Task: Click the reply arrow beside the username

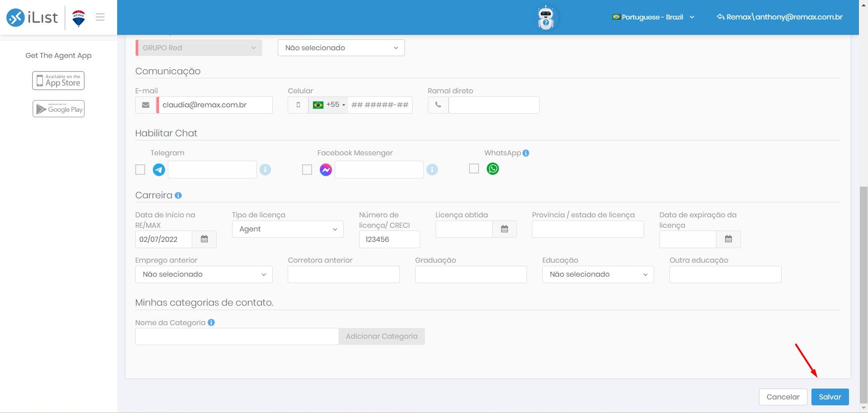Action: pos(721,17)
